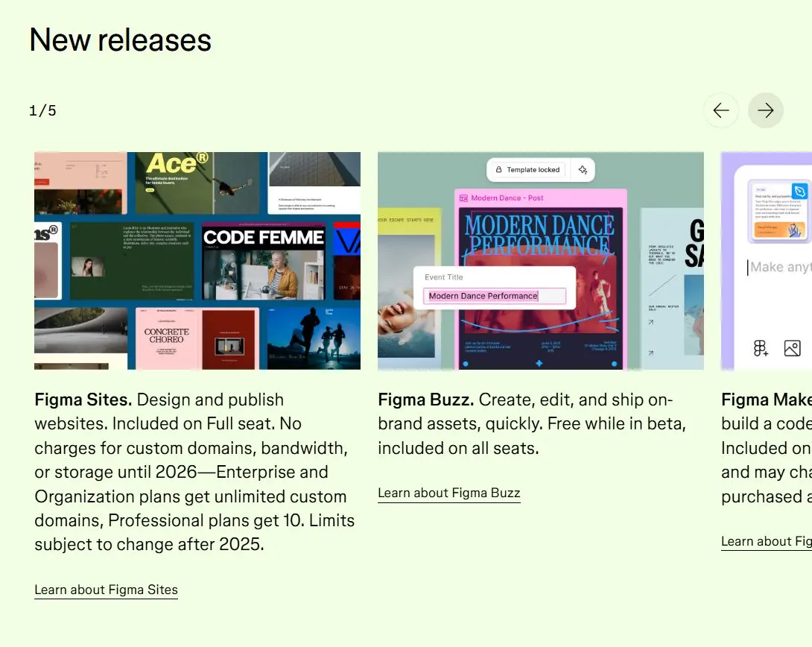Go to the previous release slide
Screen dimensions: 812x647
click(721, 110)
